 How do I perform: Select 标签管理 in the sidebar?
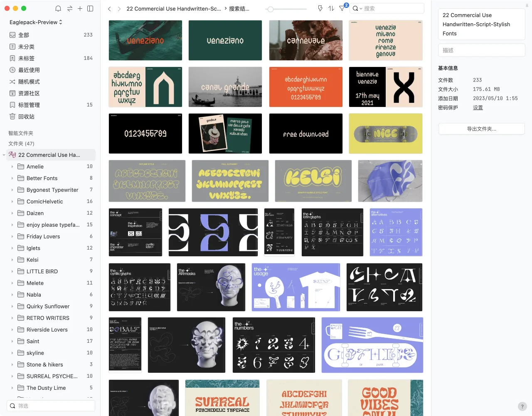[29, 105]
